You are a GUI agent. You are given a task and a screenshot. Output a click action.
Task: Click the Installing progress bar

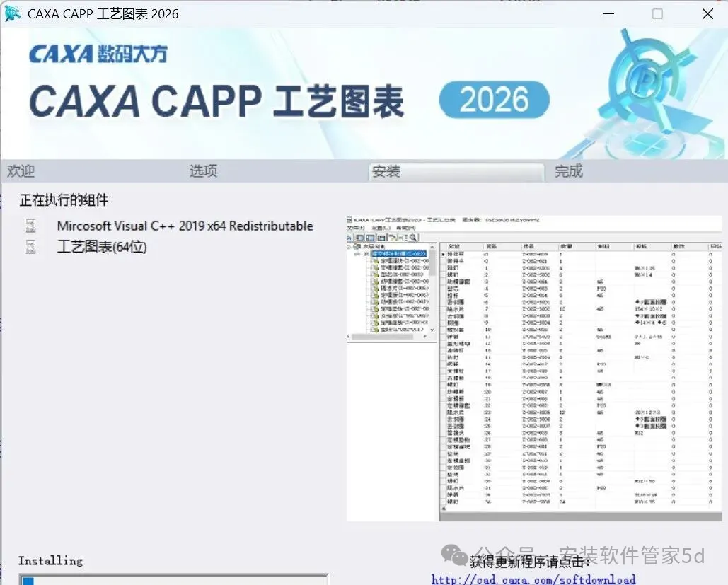(x=173, y=579)
